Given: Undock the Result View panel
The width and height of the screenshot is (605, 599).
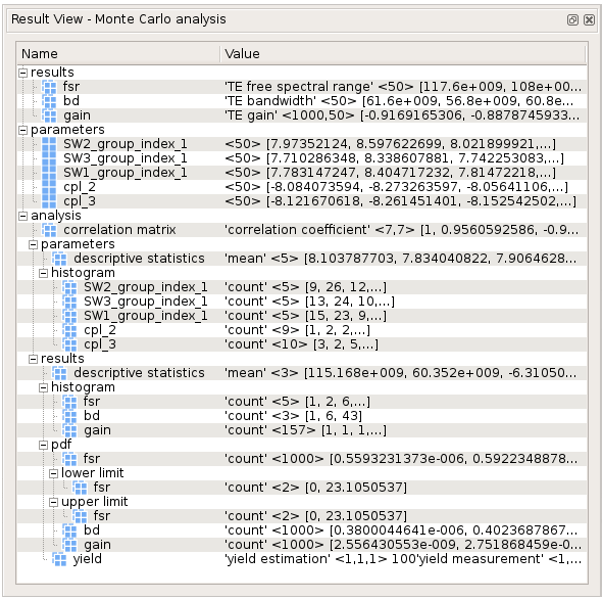Looking at the screenshot, I should 573,20.
